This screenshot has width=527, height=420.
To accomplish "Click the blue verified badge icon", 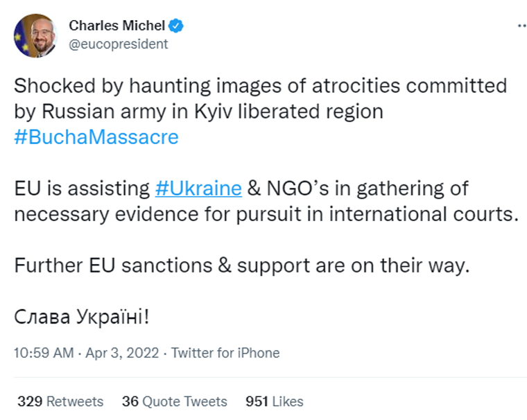I will [175, 26].
